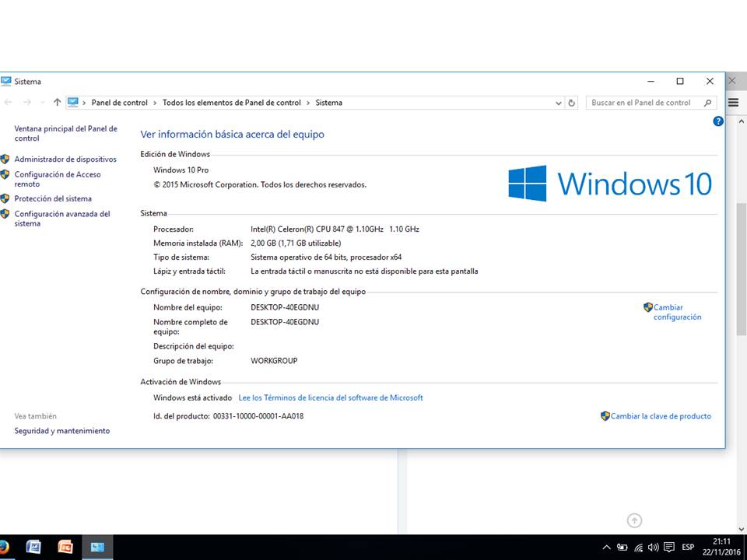Click scroll up arrow of background window

(742, 122)
